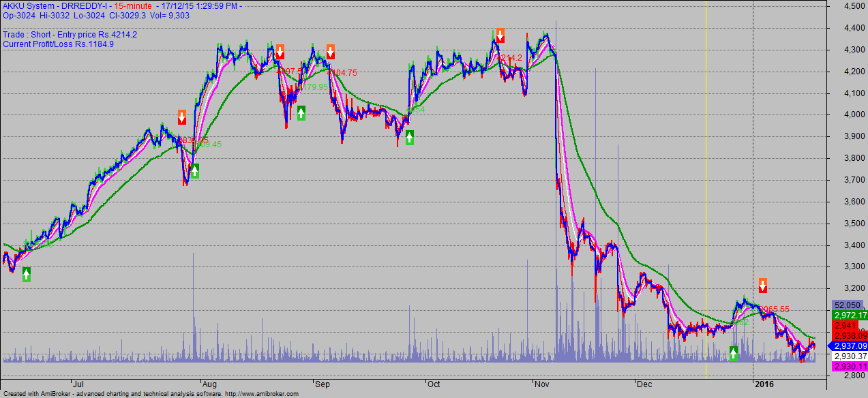The image size is (868, 398).
Task: Click the green buy arrow in late December
Action: (x=734, y=352)
